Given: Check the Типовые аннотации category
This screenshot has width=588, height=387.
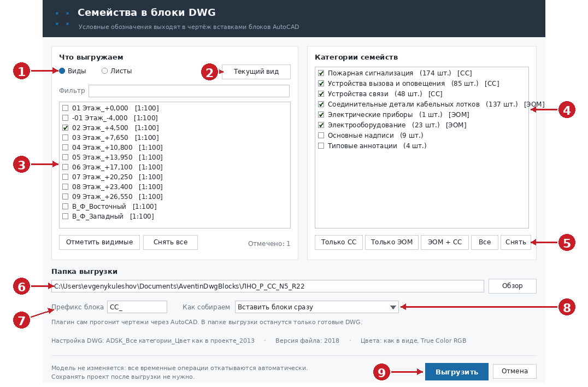Looking at the screenshot, I should 321,145.
